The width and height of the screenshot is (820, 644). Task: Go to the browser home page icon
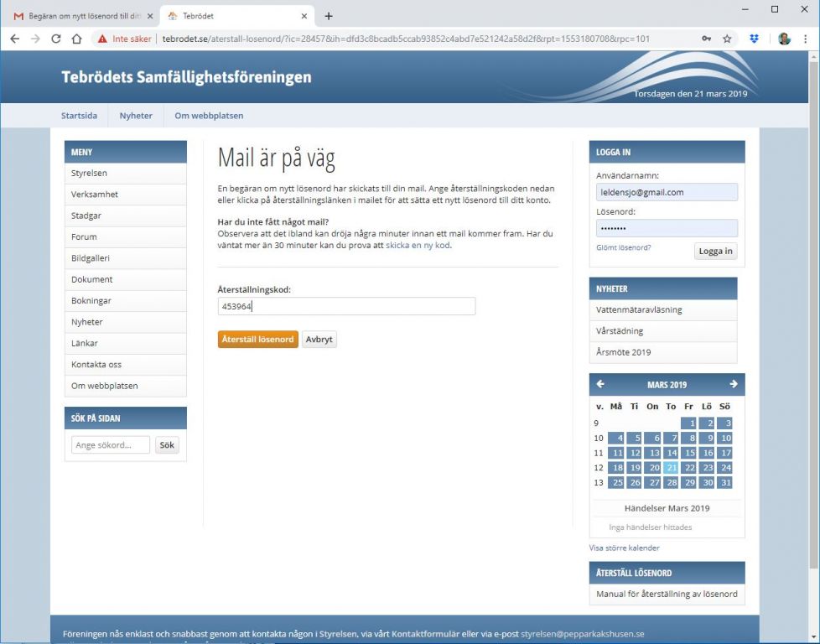pyautogui.click(x=76, y=39)
